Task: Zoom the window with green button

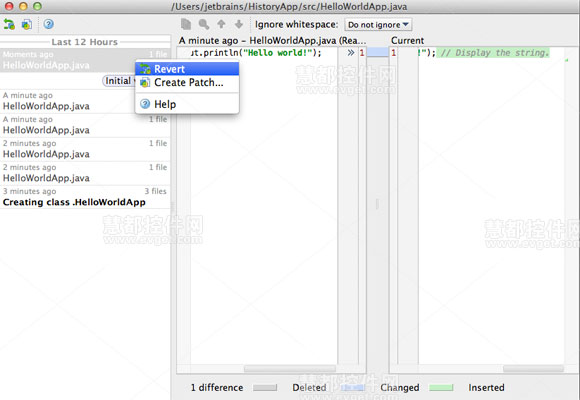Action: [37, 6]
